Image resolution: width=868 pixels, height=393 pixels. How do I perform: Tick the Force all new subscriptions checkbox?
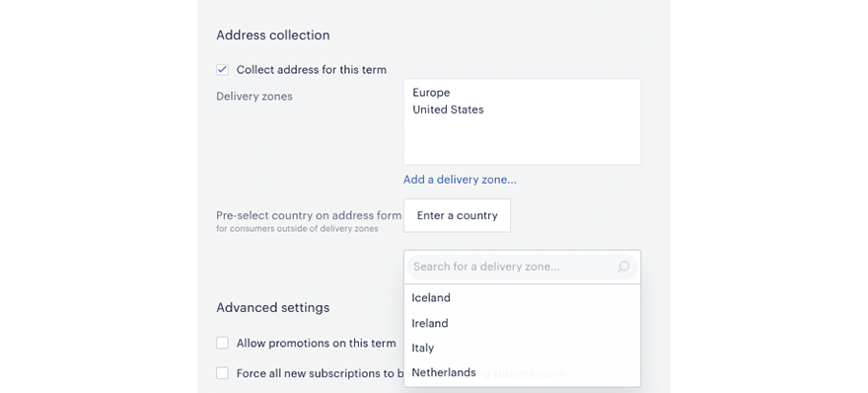coord(223,373)
